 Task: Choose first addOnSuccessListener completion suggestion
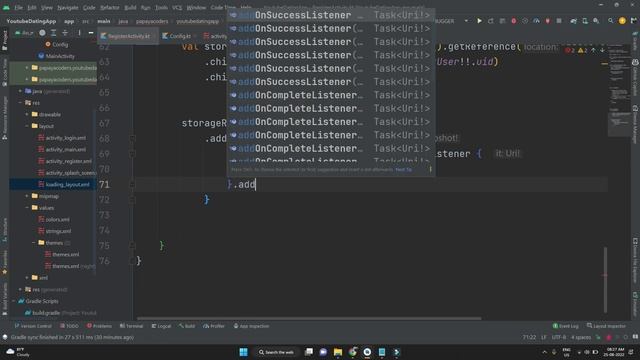[331, 15]
